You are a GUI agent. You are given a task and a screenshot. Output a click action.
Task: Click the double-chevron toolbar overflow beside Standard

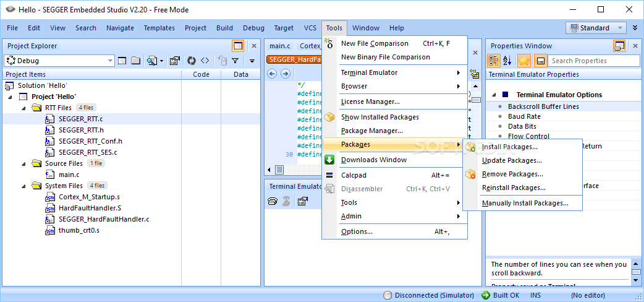635,28
